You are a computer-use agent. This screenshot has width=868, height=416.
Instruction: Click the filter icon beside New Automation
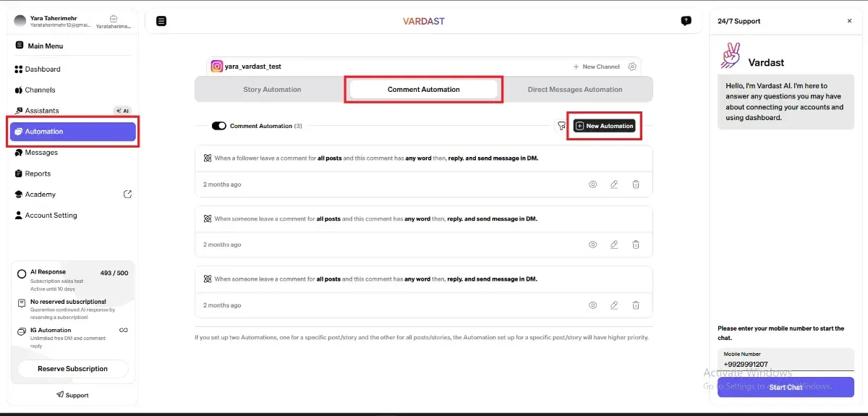pyautogui.click(x=561, y=126)
